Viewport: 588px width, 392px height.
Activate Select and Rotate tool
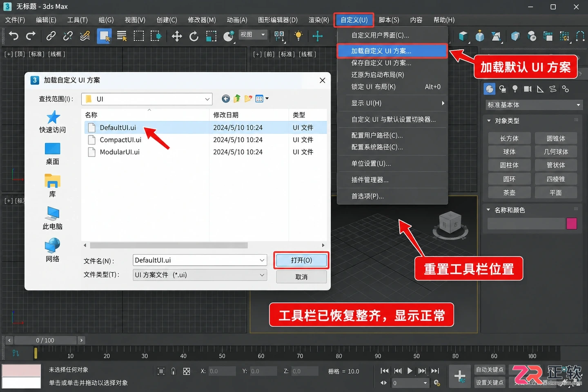pyautogui.click(x=194, y=36)
